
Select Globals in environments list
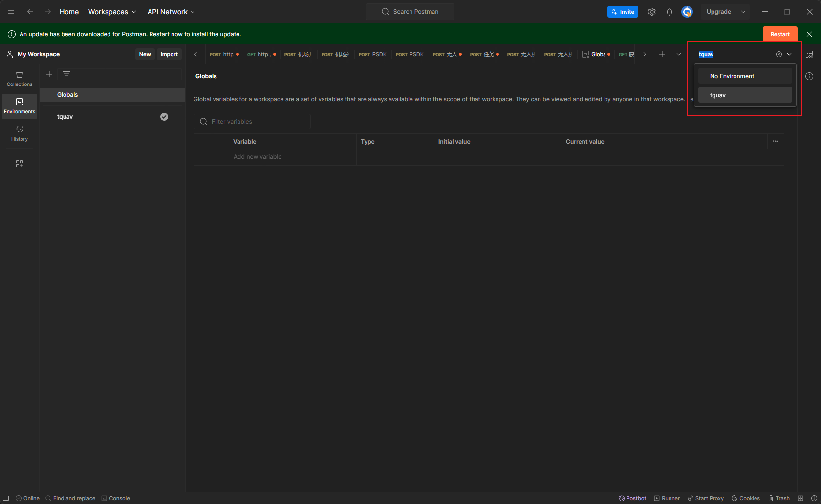click(112, 95)
